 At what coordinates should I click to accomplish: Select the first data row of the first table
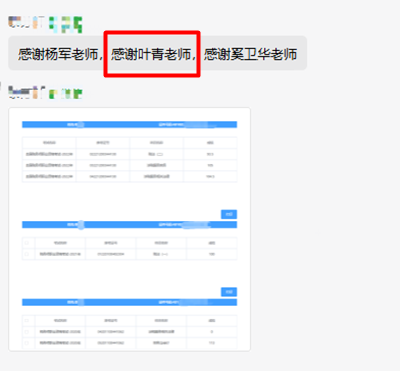pos(129,154)
